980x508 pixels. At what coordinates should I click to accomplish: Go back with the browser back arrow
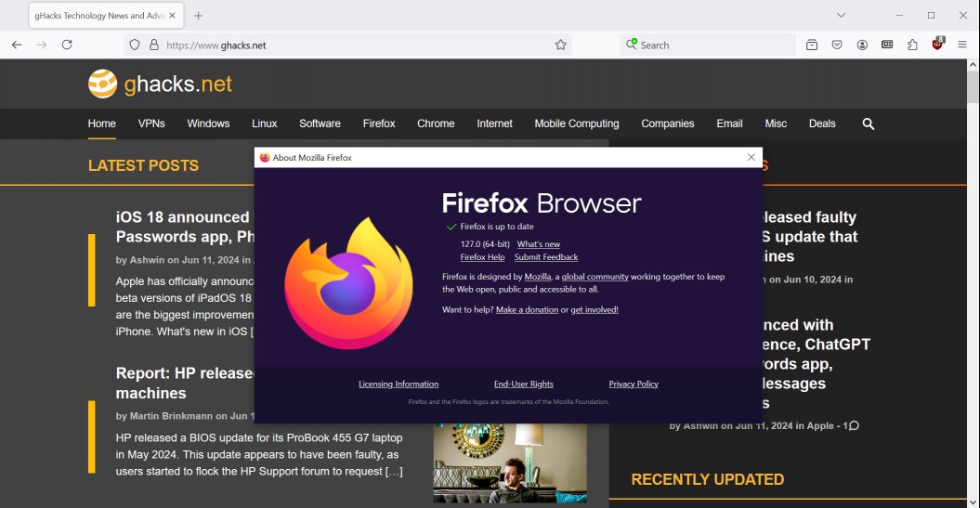point(17,45)
